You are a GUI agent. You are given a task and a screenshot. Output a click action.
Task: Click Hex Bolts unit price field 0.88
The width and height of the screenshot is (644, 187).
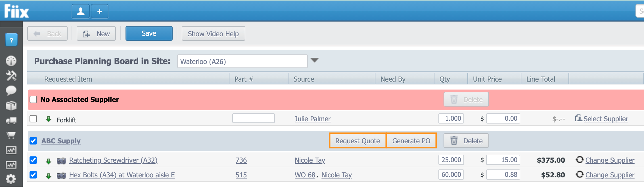(x=503, y=175)
